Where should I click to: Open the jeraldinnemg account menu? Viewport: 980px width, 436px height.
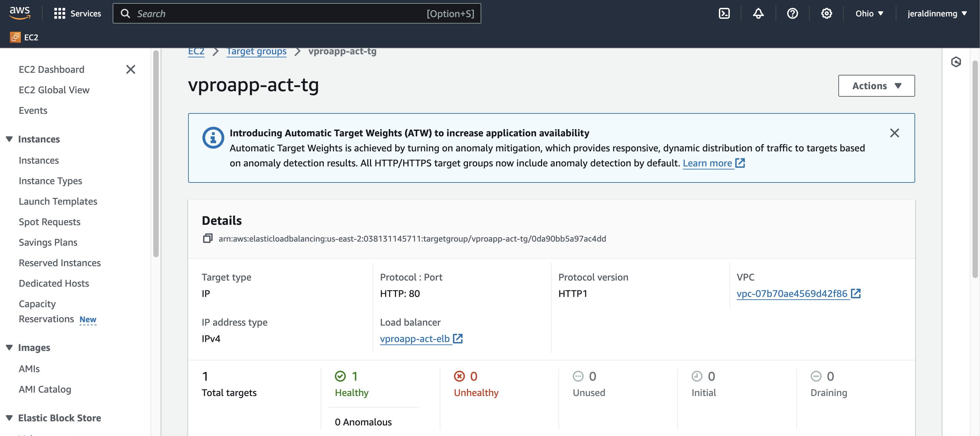point(937,14)
